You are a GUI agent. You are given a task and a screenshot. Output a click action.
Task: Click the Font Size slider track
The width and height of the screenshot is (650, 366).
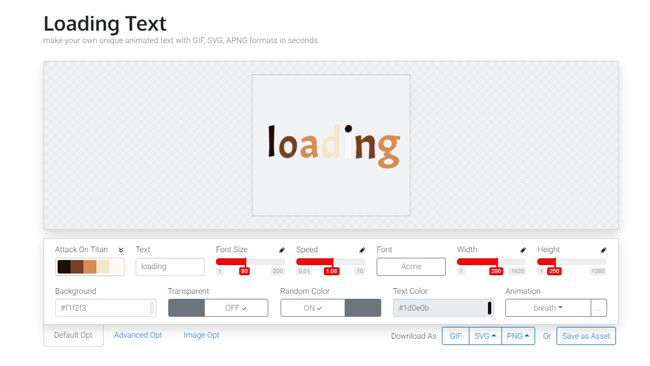coord(250,262)
